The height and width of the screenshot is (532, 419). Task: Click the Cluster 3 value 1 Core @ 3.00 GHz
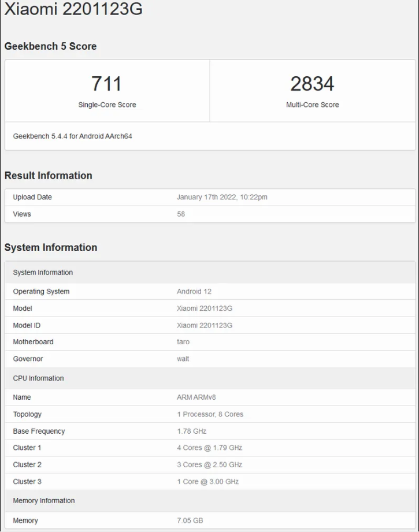click(207, 481)
